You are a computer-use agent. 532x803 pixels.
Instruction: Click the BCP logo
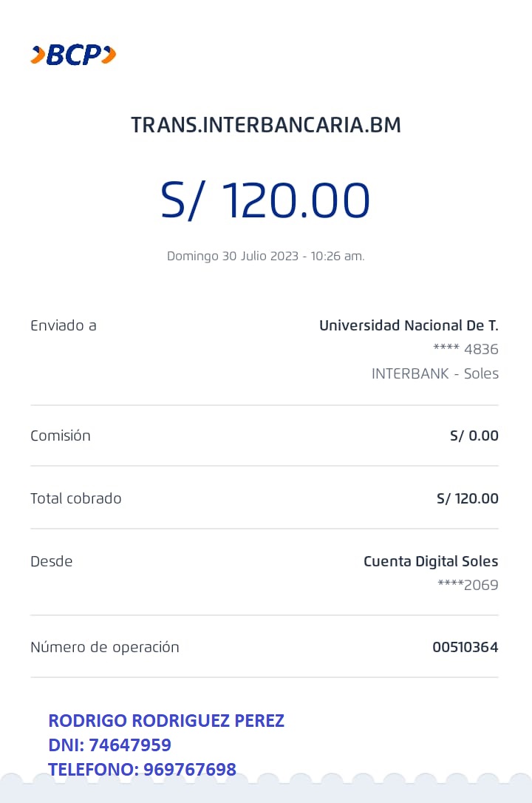tap(73, 55)
